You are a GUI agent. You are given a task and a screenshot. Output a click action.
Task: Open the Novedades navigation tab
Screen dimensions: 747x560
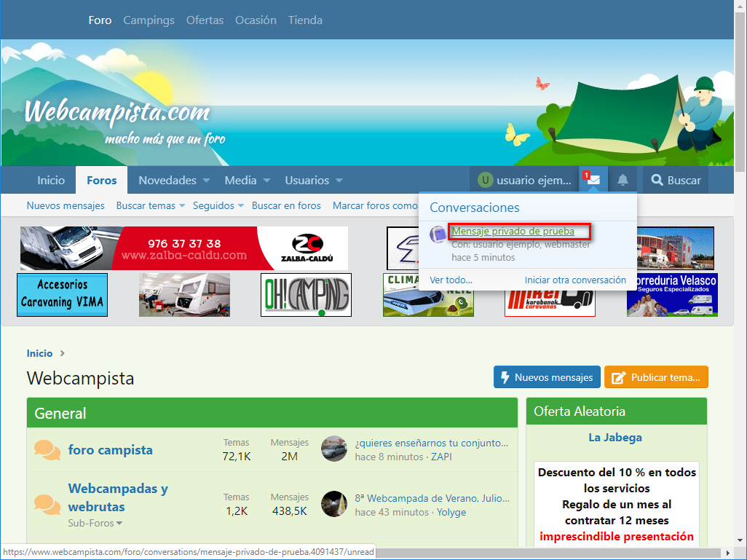click(x=167, y=180)
